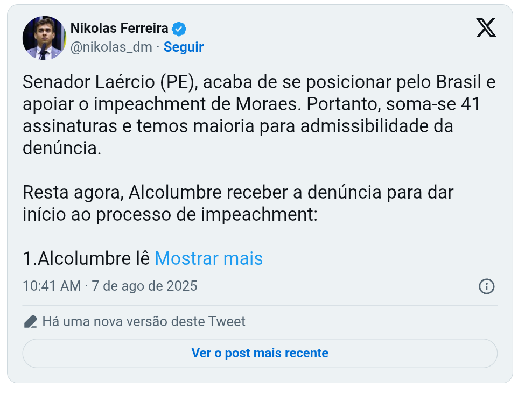Click the tweet info icon
Viewport: 532px width, 394px height.
coord(486,286)
